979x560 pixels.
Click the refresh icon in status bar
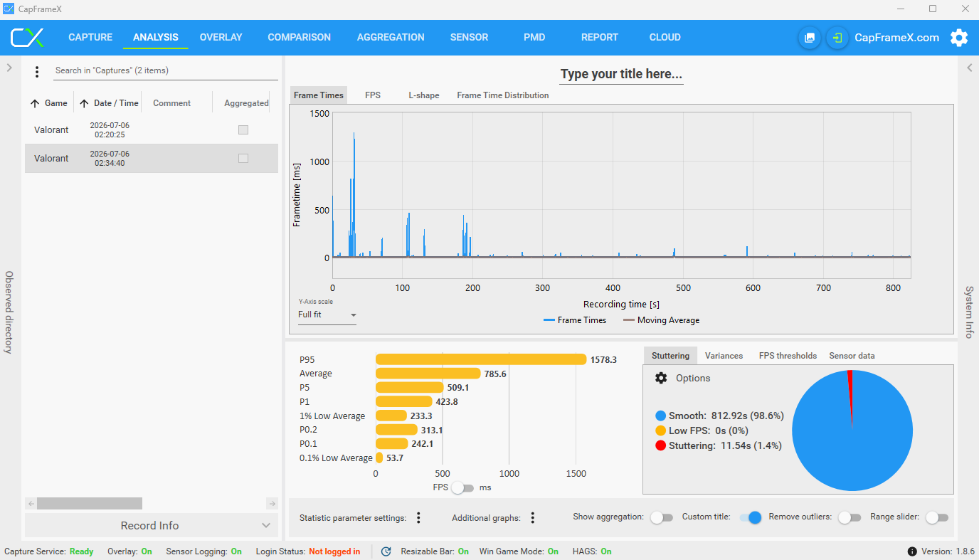[x=386, y=551]
